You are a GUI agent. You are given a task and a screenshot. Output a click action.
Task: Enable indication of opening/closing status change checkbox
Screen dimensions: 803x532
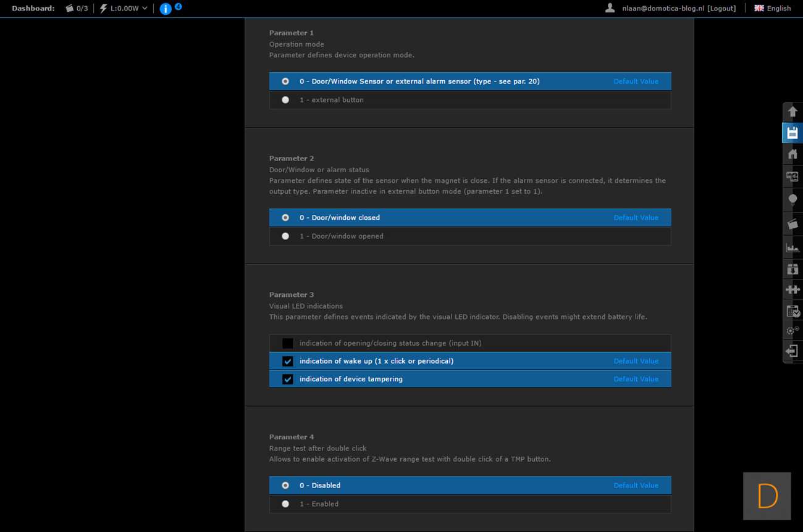[x=288, y=343]
